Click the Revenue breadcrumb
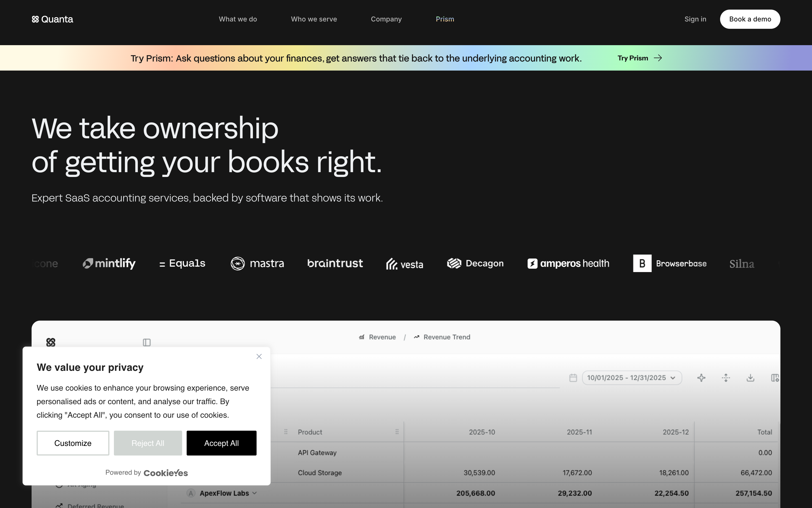 [x=377, y=337]
